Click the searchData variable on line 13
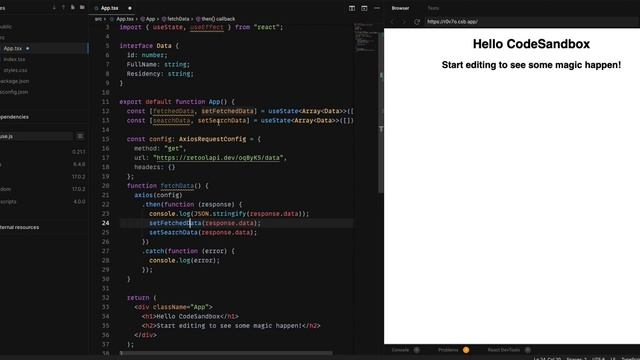Screen dimensions: 640x360 pyautogui.click(x=171, y=120)
